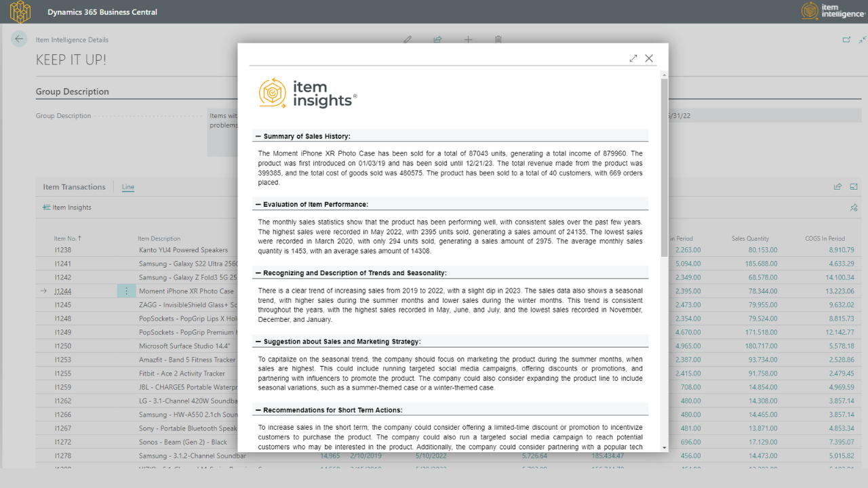Click the dialog vertical scrollbar

pos(665,167)
